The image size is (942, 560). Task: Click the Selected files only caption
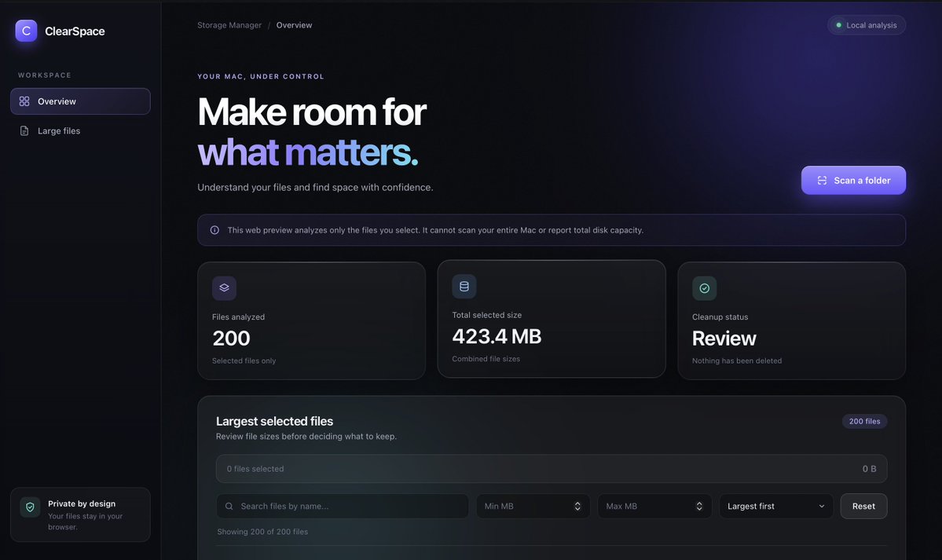[x=244, y=361]
